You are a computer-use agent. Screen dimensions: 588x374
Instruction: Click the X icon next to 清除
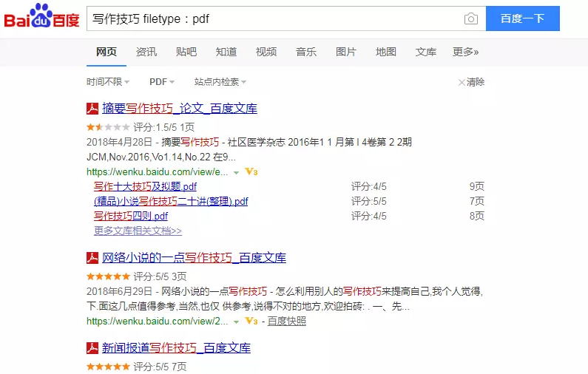[462, 83]
